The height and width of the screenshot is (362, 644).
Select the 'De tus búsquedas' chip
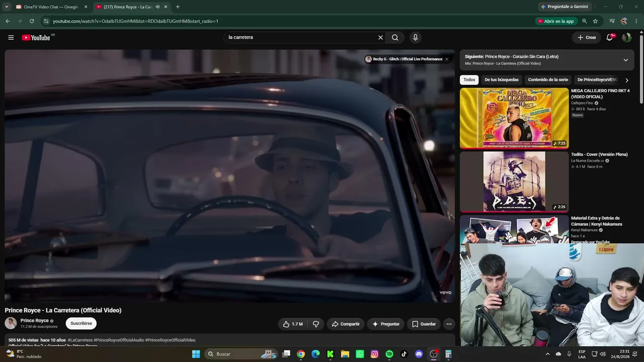tap(502, 80)
